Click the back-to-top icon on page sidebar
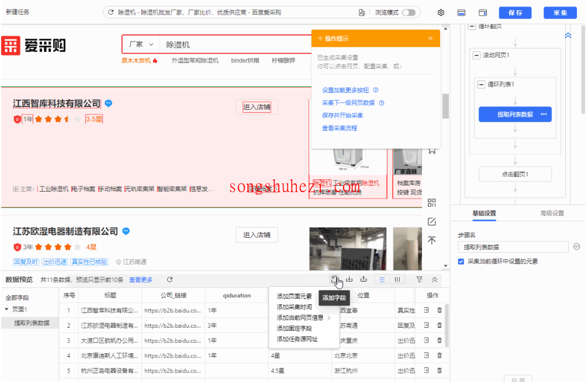 coord(431,240)
